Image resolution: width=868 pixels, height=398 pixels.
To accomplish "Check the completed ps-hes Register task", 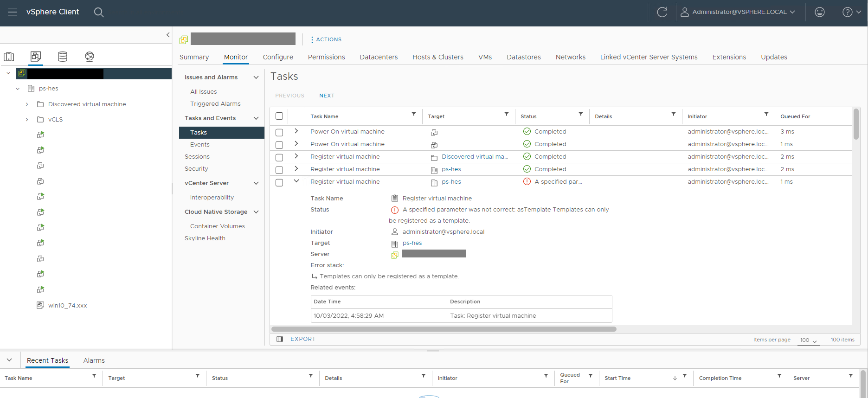I will [x=279, y=170].
